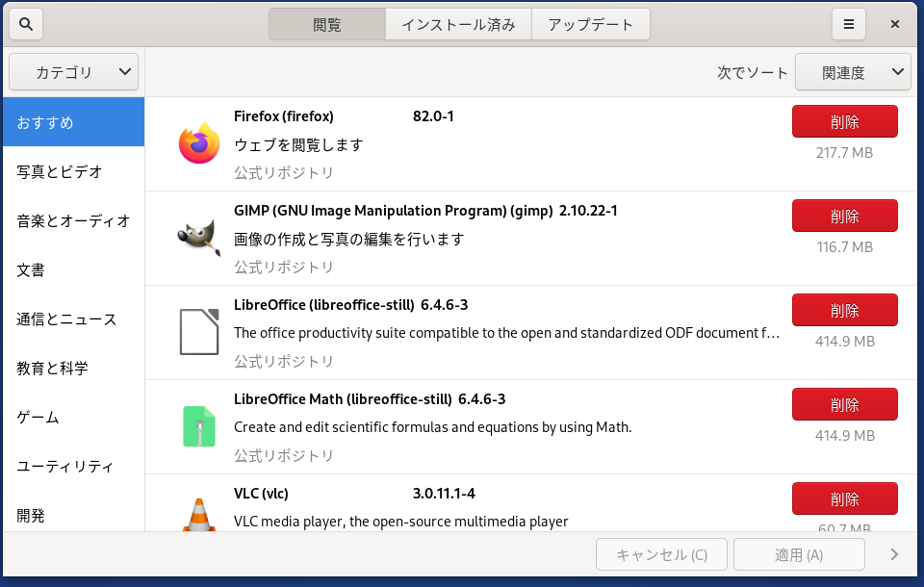Click the GIMP (GNU Image Manipulation Program) title
Image resolution: width=924 pixels, height=587 pixels.
coord(393,211)
